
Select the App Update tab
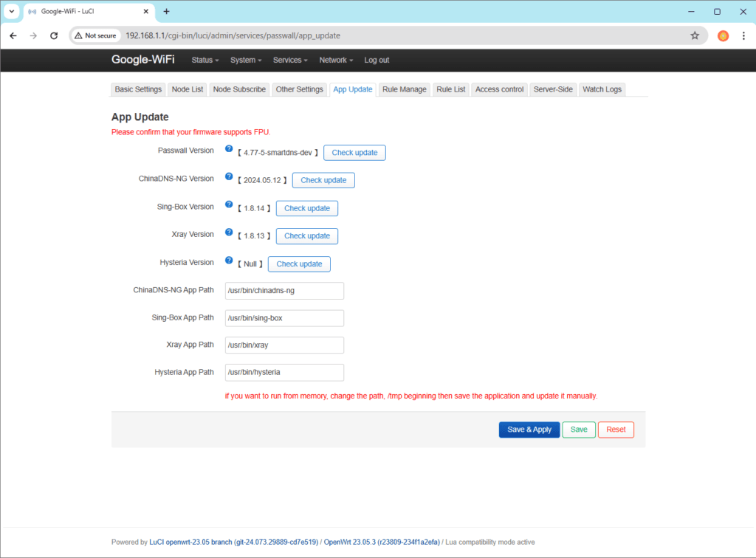(x=352, y=89)
